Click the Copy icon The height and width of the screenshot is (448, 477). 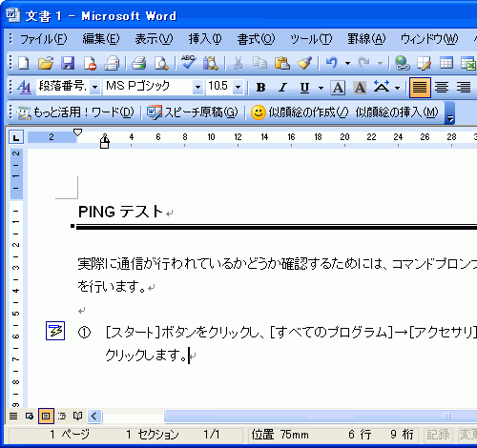(259, 63)
